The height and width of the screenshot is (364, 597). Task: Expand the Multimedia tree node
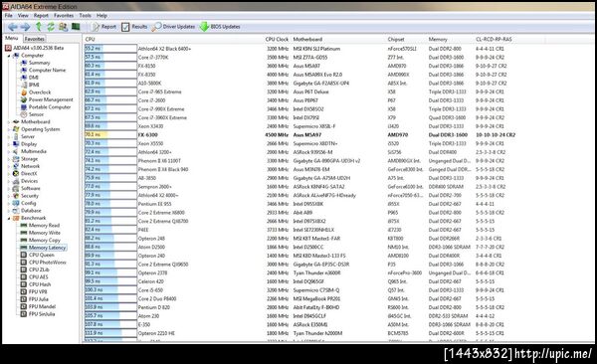[x=9, y=151]
